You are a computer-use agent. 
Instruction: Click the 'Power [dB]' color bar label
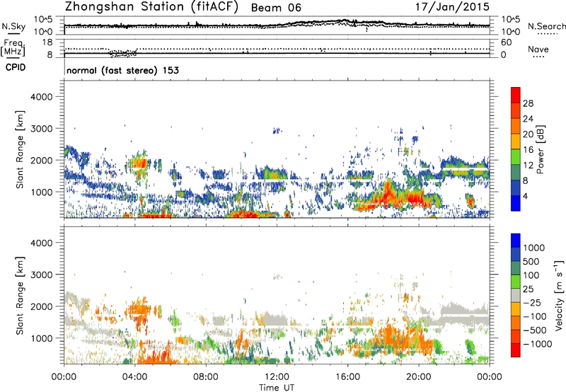coord(540,149)
